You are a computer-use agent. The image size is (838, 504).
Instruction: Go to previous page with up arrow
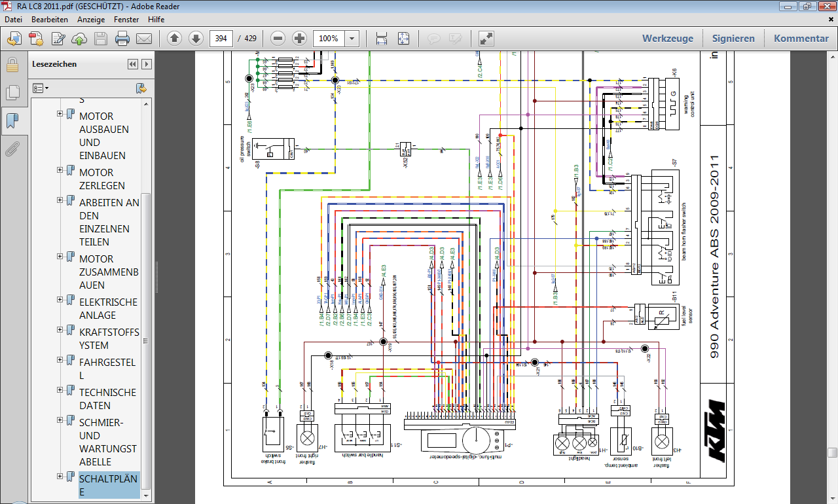174,39
